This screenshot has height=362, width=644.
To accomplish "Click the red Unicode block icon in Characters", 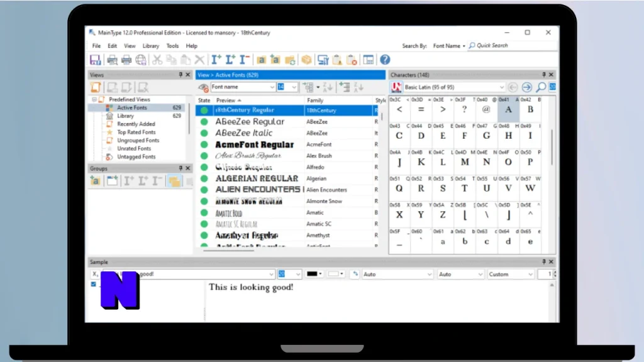I will pyautogui.click(x=396, y=87).
